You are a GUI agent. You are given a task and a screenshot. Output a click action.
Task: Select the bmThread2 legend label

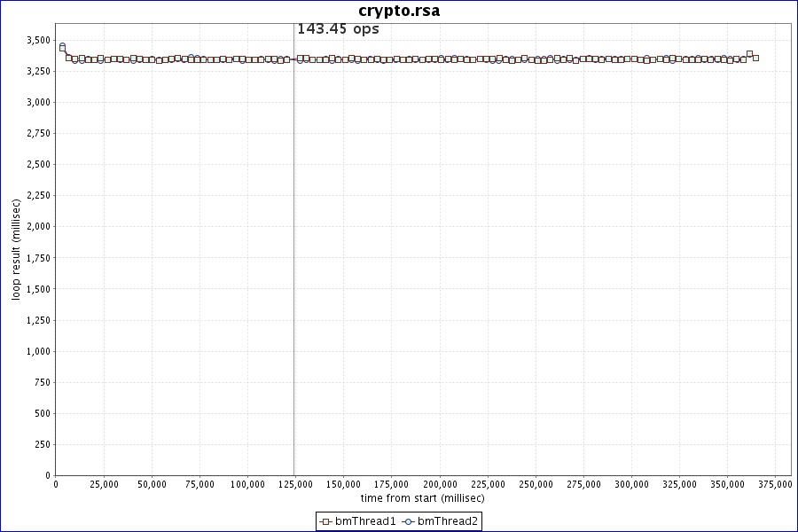point(448,521)
